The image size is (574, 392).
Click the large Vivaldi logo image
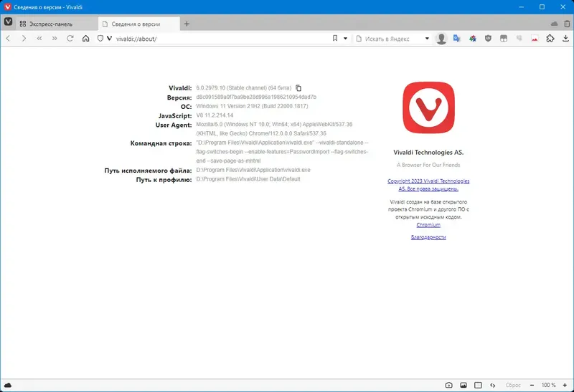tap(428, 108)
